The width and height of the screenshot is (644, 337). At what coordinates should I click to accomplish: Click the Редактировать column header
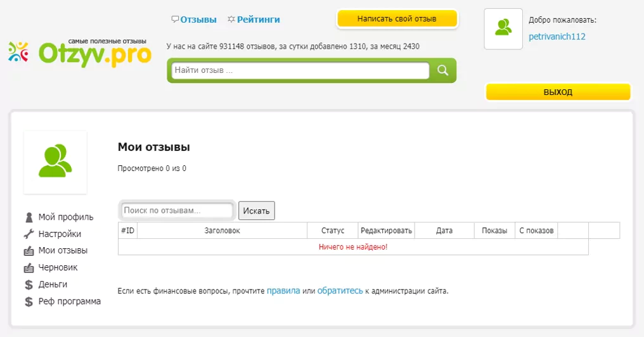point(387,231)
